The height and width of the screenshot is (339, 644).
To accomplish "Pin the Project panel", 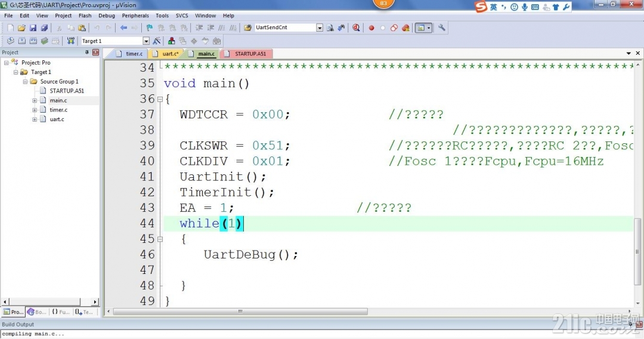I will pyautogui.click(x=86, y=52).
